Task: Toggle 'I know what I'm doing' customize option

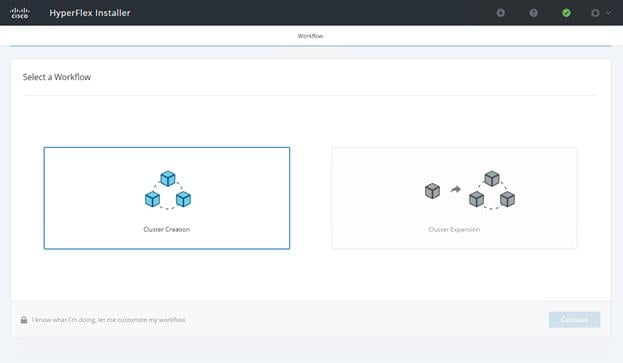Action: (108, 320)
